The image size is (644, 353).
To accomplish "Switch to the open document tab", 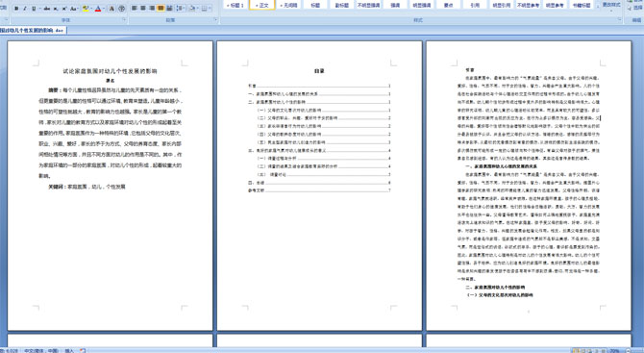I will pos(32,31).
